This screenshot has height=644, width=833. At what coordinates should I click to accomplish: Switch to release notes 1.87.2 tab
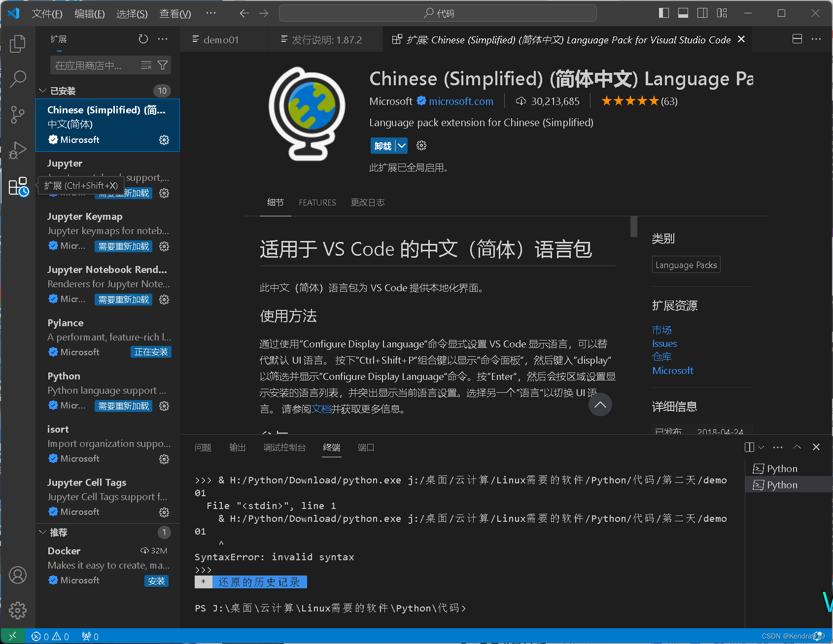tap(326, 40)
